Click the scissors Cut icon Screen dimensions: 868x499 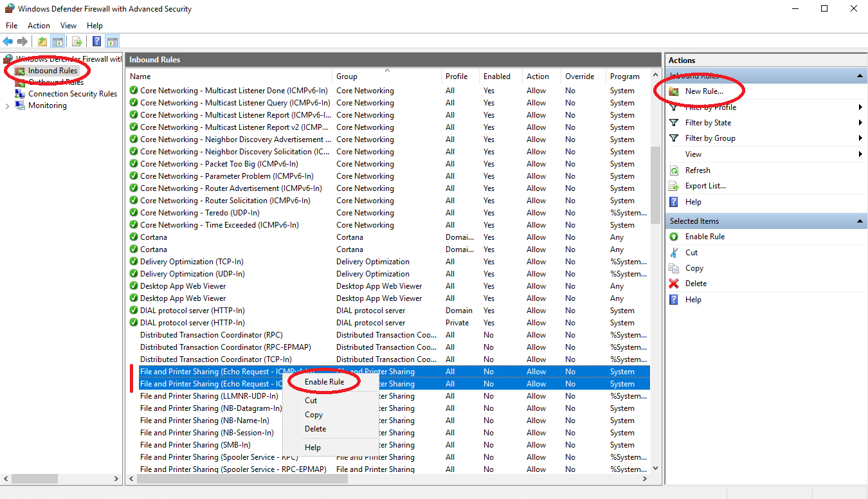pyautogui.click(x=674, y=253)
